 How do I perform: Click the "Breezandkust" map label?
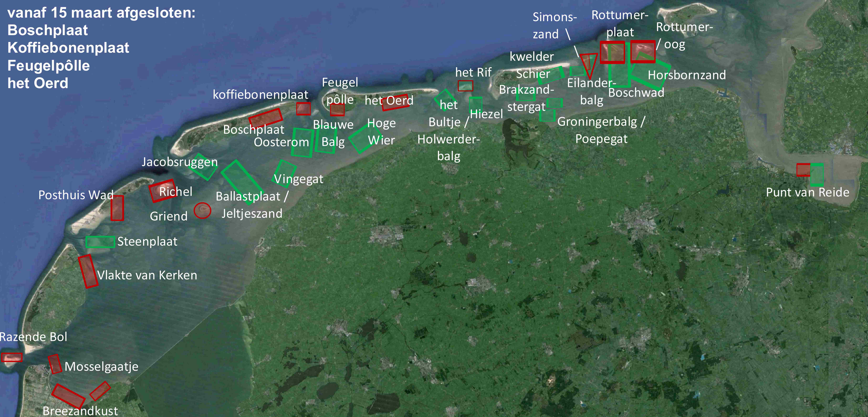[x=80, y=411]
